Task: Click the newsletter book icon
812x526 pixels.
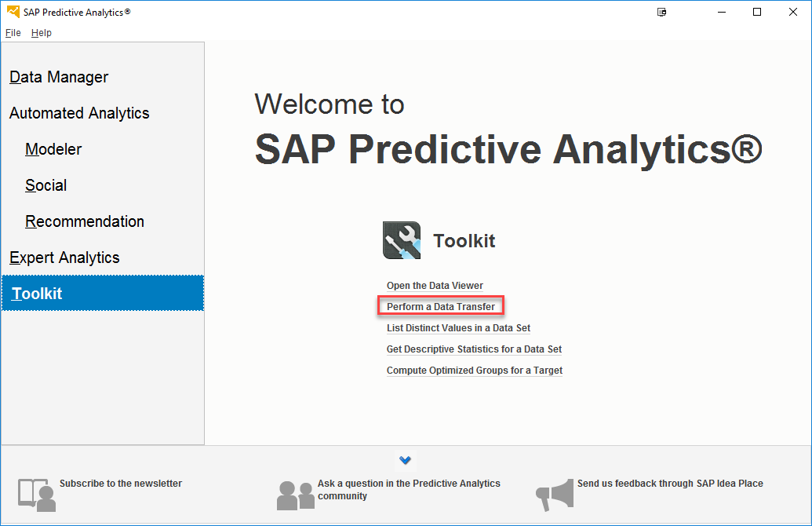Action: [x=37, y=495]
